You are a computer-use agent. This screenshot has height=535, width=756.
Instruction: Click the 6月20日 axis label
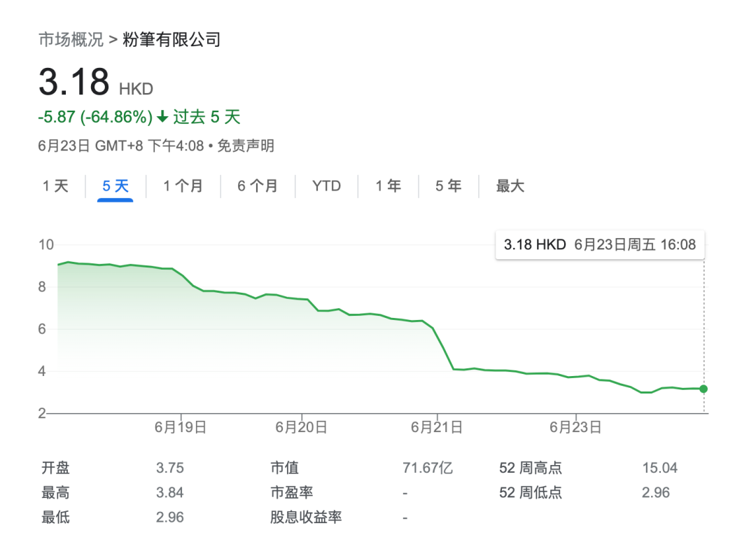301,427
